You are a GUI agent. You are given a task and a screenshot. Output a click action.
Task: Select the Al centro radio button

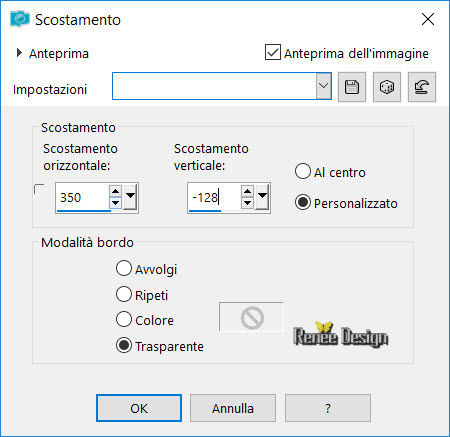[303, 171]
